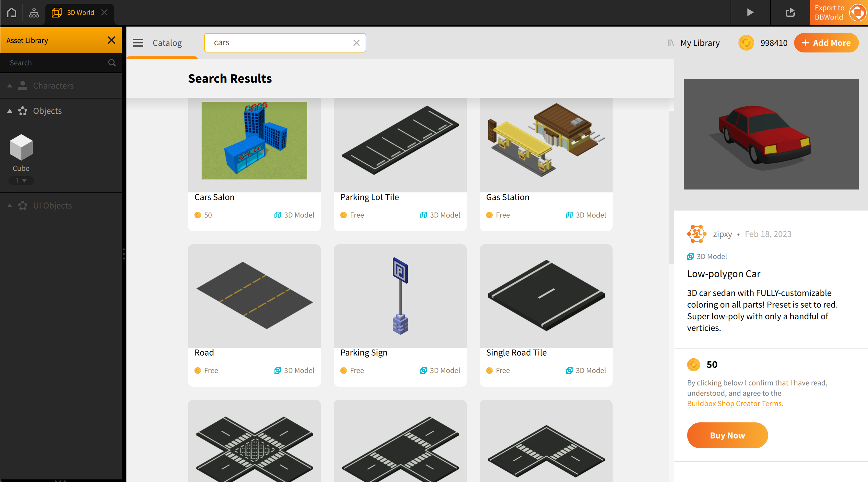Click the panel resize handle dots
Screen dimensions: 868x482
click(124, 254)
